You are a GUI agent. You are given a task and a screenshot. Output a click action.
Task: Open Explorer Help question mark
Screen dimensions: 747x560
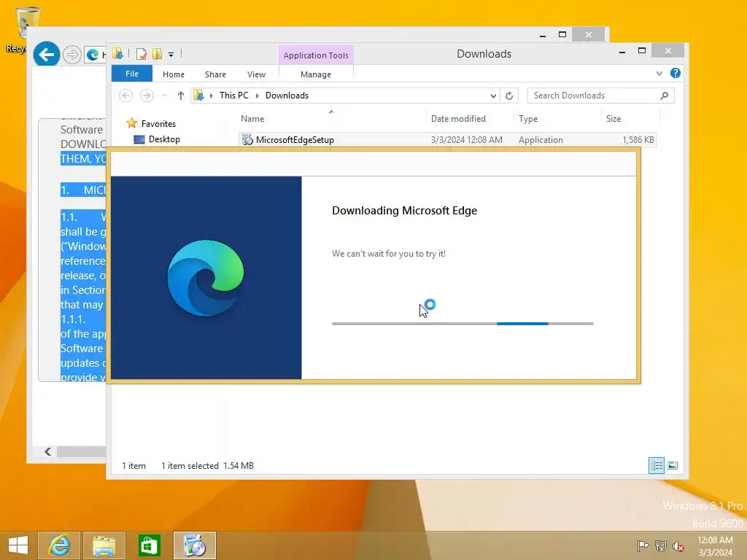pos(676,73)
